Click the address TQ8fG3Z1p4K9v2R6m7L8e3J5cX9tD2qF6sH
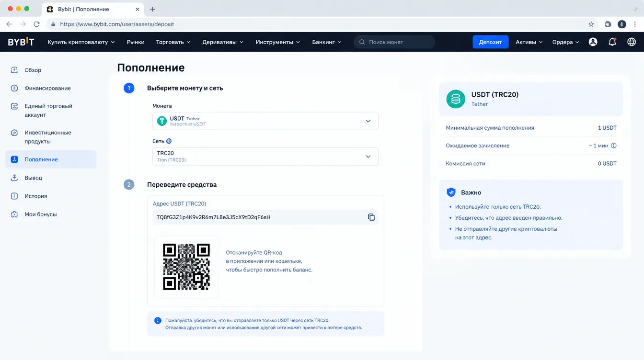The width and height of the screenshot is (644, 360). pos(214,217)
